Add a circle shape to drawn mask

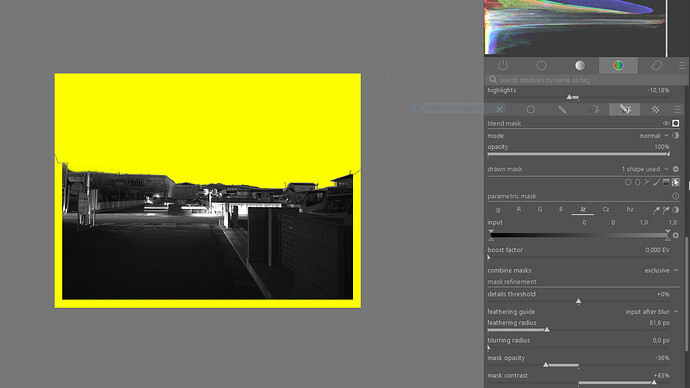coord(628,182)
